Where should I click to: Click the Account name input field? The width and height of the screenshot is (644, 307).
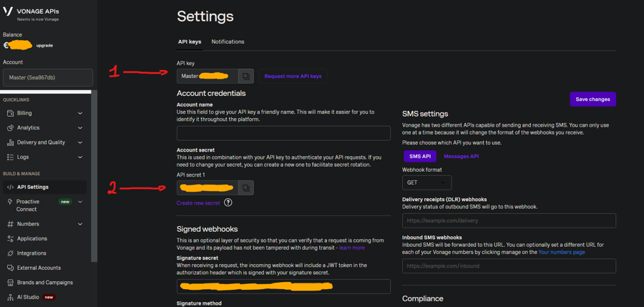click(283, 133)
